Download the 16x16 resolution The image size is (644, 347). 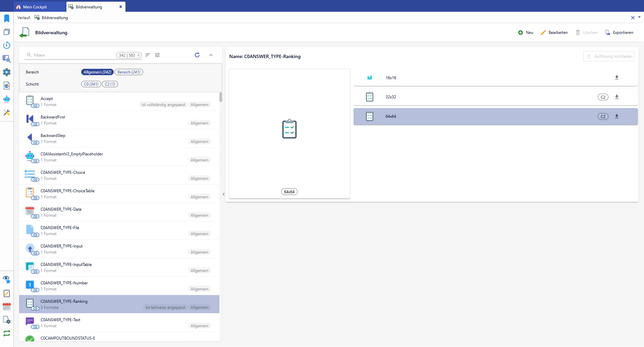(x=616, y=78)
